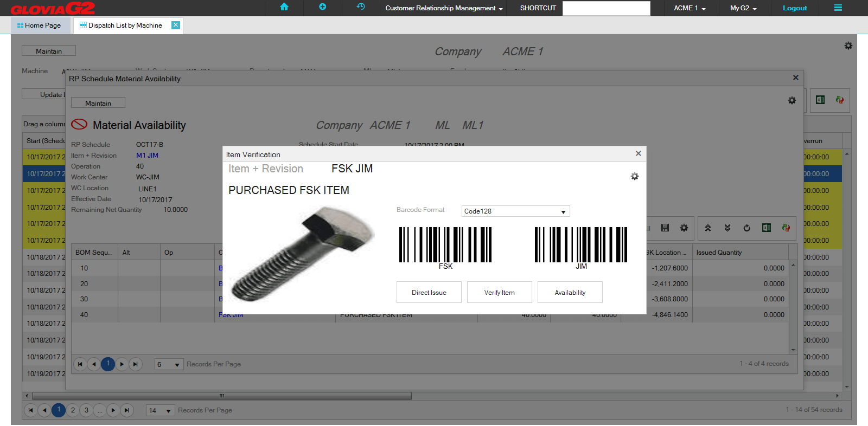Click the add (plus) icon in top bar
868x426 pixels.
pos(323,7)
